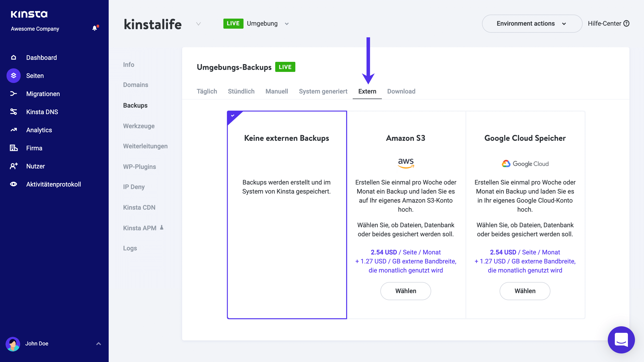Click the notification bell icon
Viewport: 644px width, 362px height.
(95, 28)
